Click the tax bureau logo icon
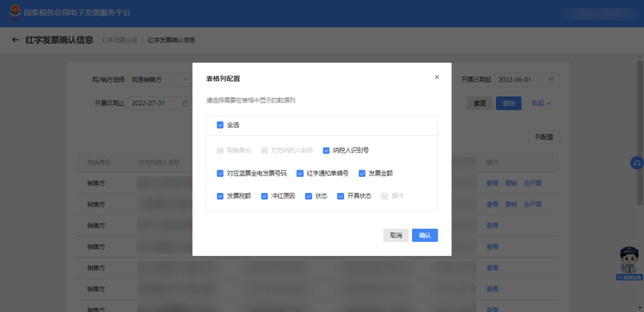The width and height of the screenshot is (644, 312). [15, 13]
